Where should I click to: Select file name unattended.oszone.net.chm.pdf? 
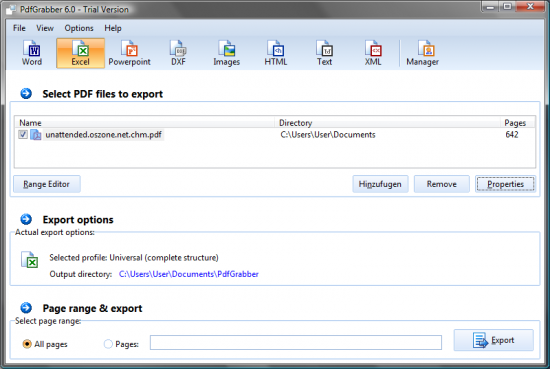click(103, 135)
